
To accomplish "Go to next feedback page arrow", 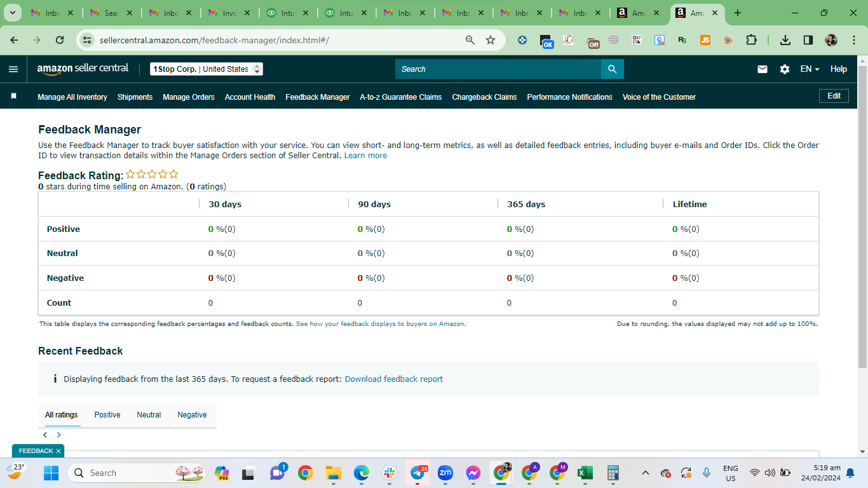I will (x=59, y=435).
